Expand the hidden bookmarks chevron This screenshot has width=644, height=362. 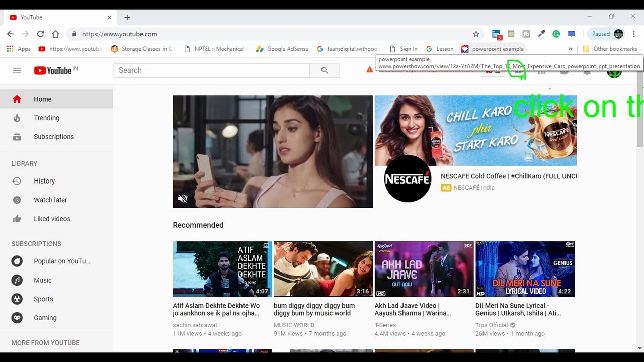coord(570,49)
